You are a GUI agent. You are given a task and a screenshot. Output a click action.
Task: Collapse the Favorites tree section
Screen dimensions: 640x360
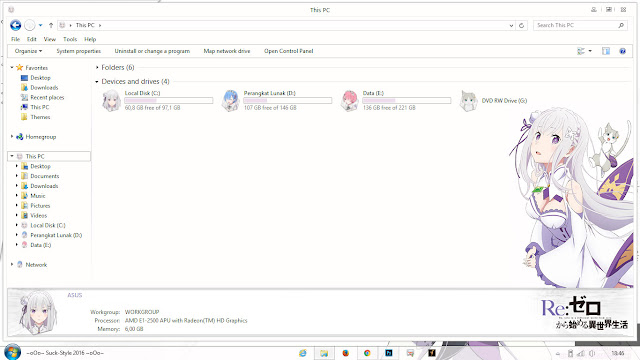(x=12, y=67)
